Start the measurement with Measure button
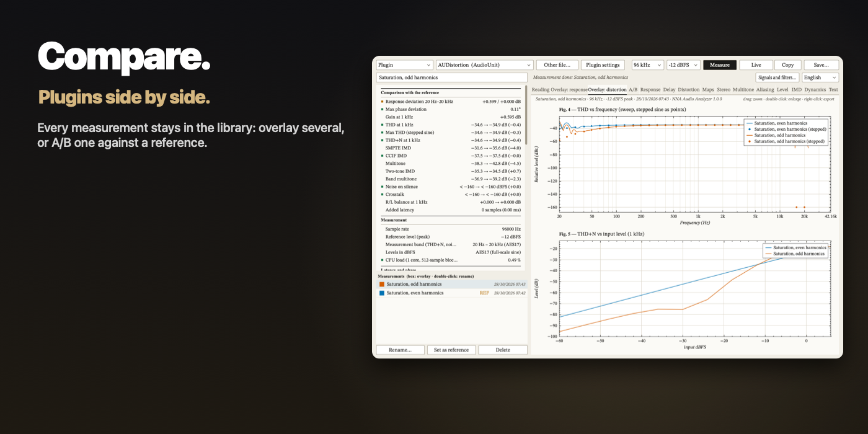The height and width of the screenshot is (434, 868). click(720, 65)
